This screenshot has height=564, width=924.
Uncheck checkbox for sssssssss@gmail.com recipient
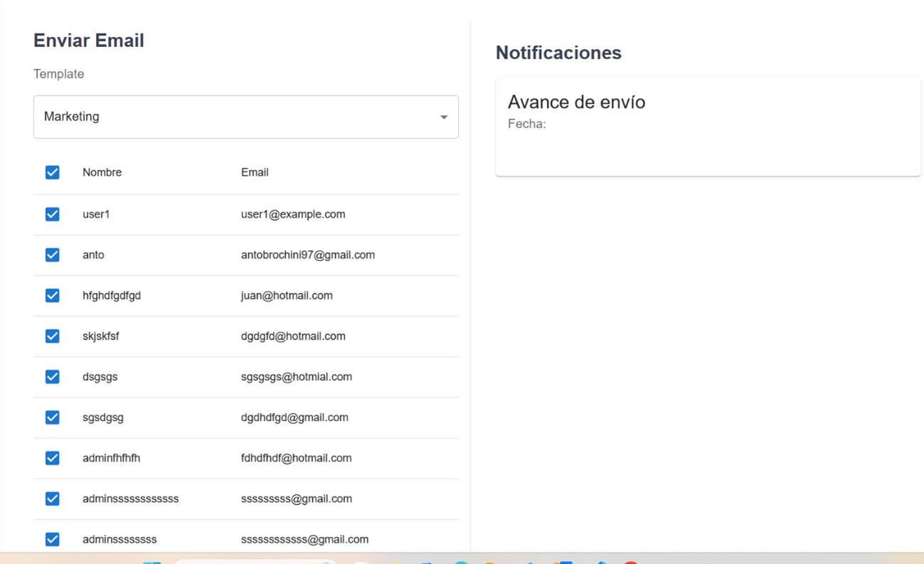click(x=52, y=499)
